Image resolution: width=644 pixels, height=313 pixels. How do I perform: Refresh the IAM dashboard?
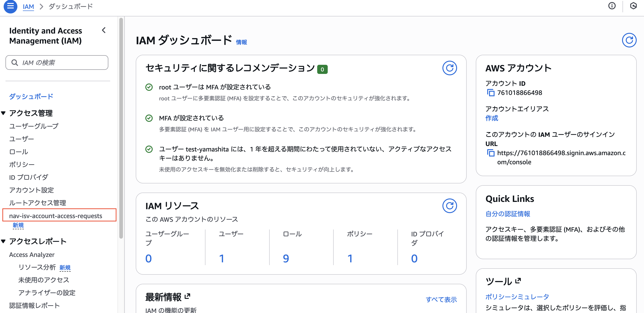(629, 40)
